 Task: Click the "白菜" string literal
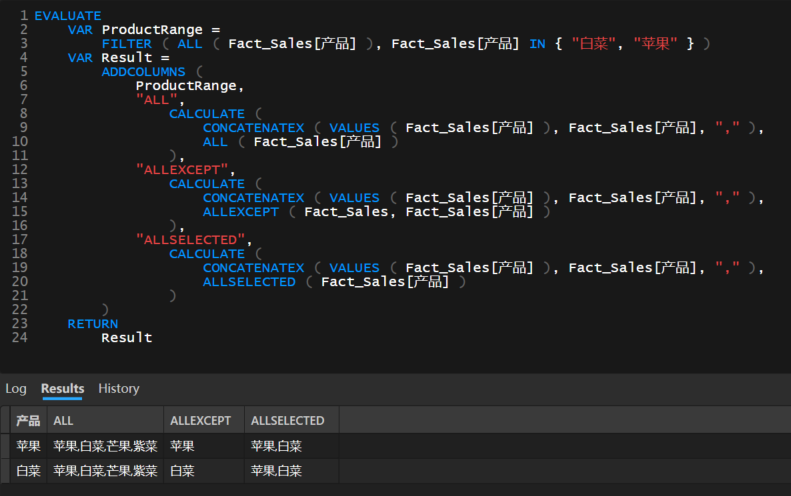(594, 44)
